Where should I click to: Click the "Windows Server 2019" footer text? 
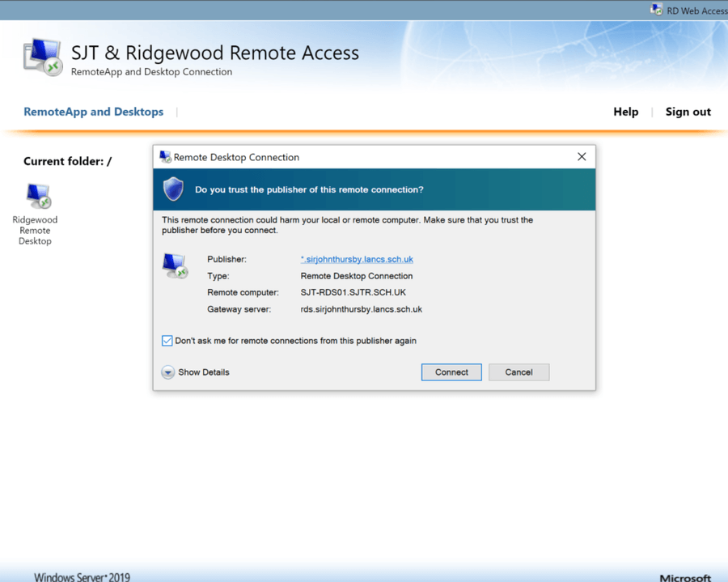point(83,577)
